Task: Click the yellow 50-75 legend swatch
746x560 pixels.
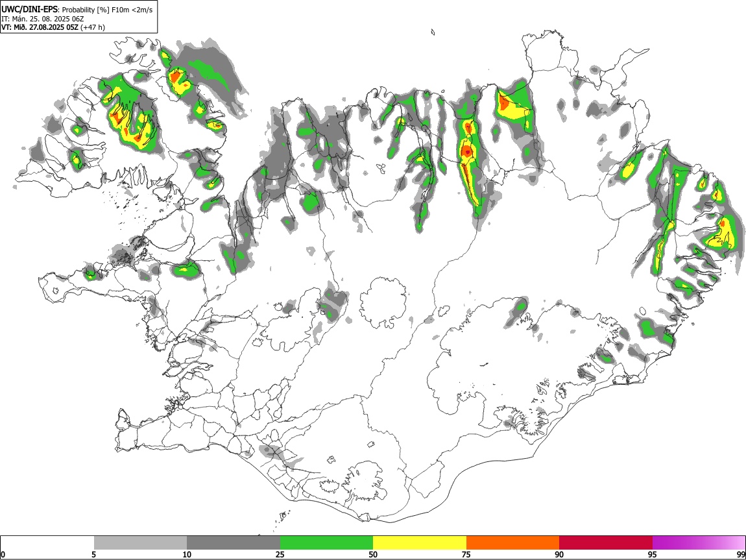Action: [x=420, y=542]
